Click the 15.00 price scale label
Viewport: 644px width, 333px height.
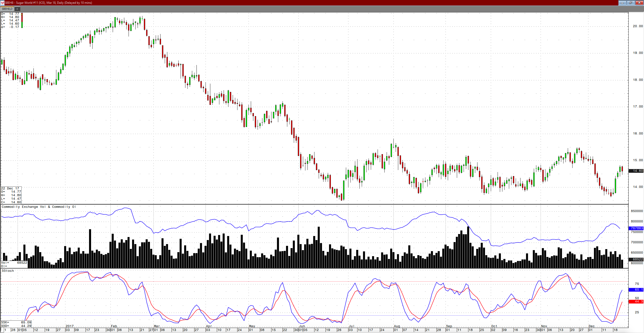638,160
